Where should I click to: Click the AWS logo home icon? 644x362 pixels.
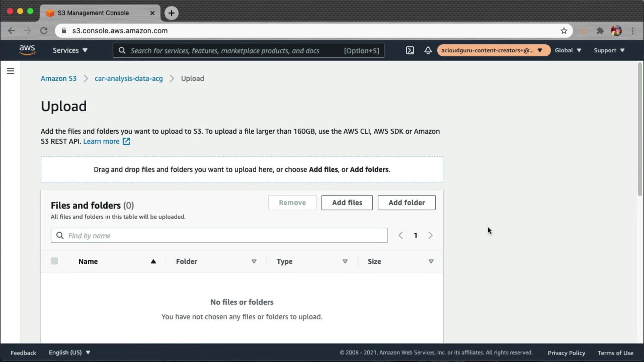coord(27,50)
